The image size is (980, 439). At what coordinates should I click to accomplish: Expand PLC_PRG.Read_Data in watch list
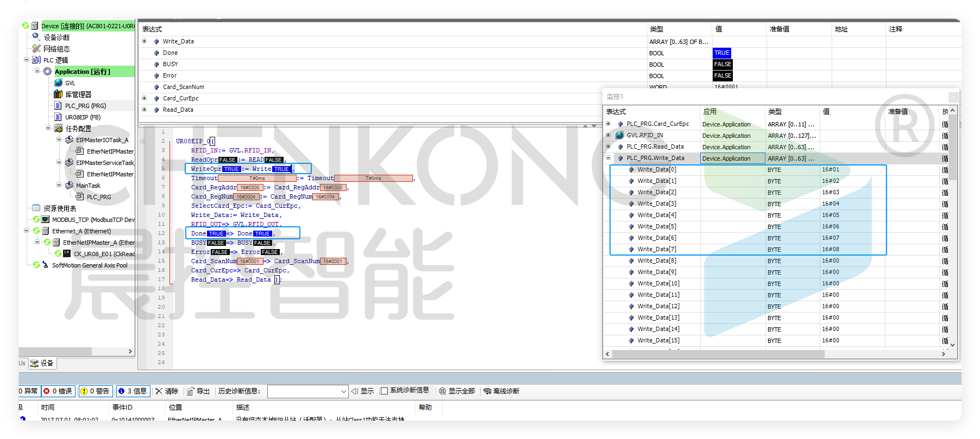pos(608,147)
